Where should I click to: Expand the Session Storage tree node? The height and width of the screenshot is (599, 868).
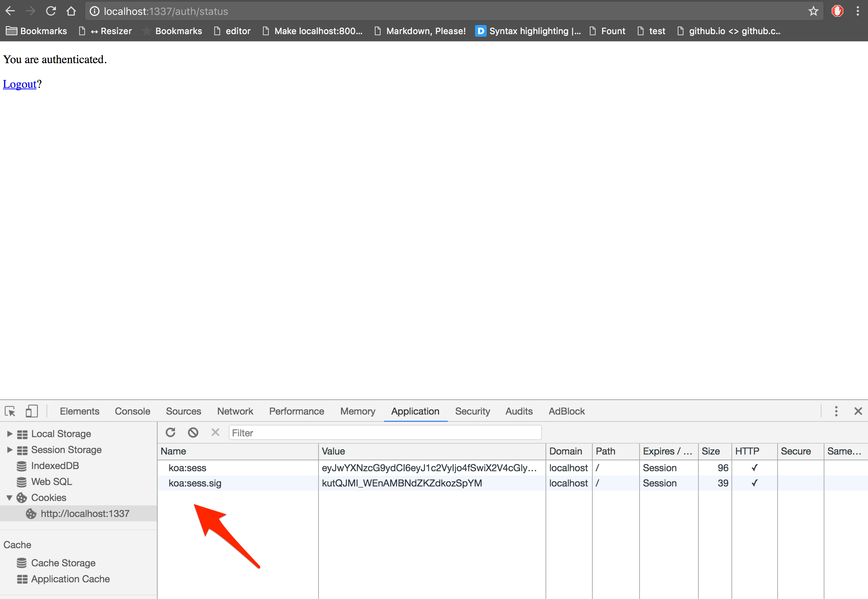pos(10,450)
